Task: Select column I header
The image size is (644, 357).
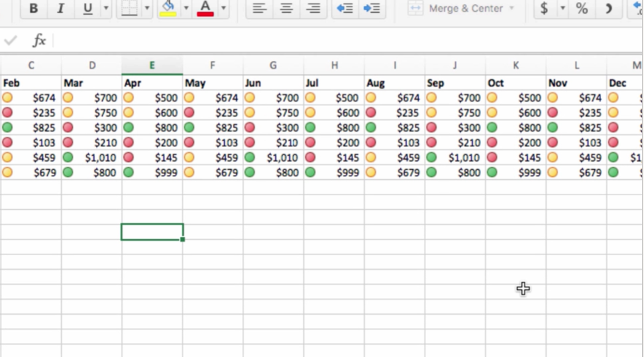Action: pos(394,65)
